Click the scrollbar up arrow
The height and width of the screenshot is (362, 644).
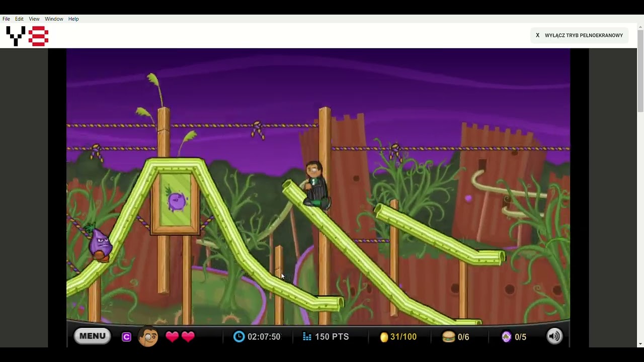[640, 27]
